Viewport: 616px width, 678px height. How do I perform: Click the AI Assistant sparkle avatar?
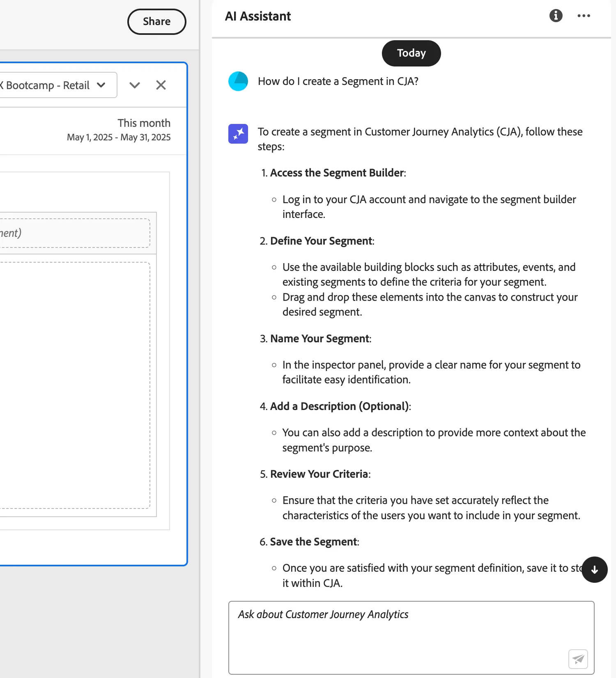coord(238,134)
